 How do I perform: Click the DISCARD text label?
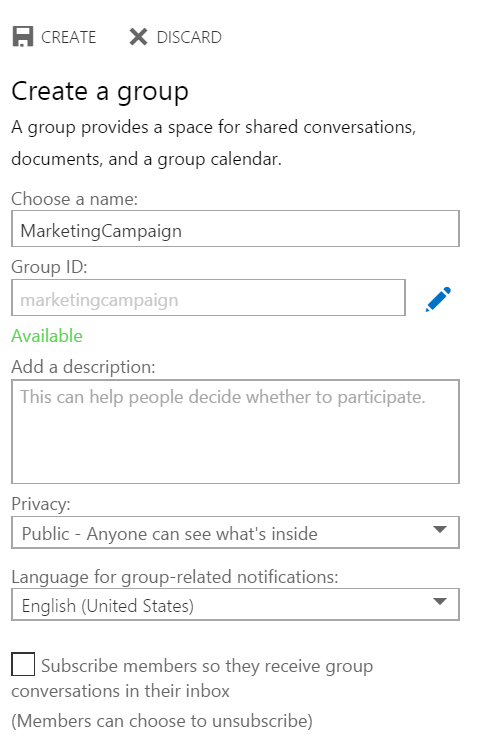pos(189,37)
